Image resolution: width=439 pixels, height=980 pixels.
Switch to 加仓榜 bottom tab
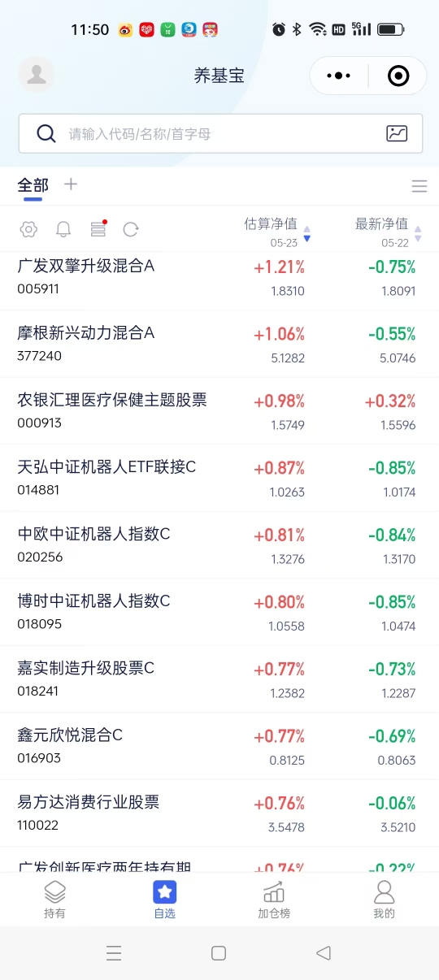[274, 900]
